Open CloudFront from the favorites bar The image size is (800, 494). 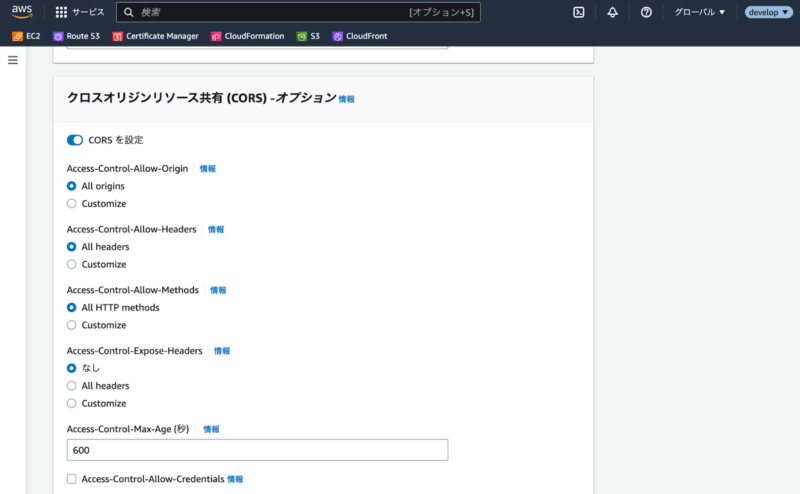(359, 36)
